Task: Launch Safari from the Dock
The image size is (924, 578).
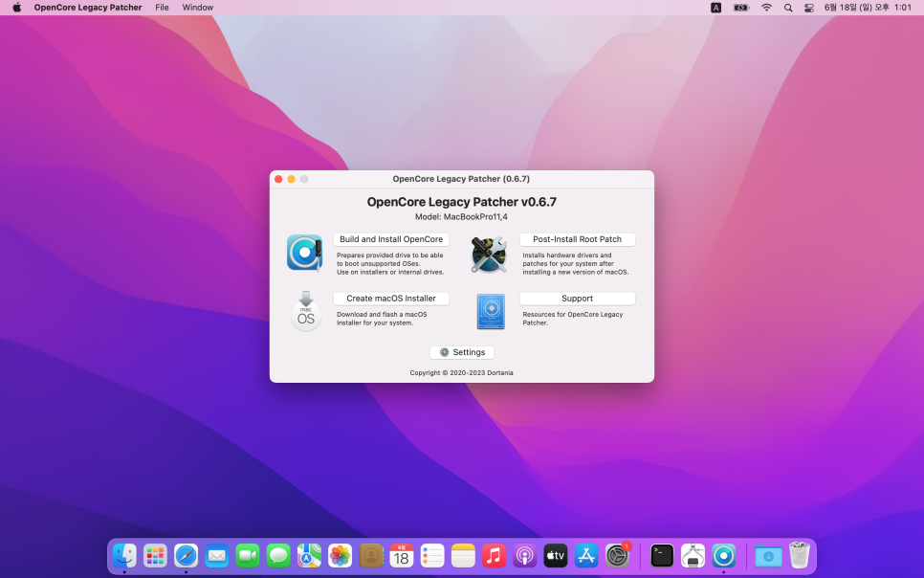Action: [x=187, y=556]
